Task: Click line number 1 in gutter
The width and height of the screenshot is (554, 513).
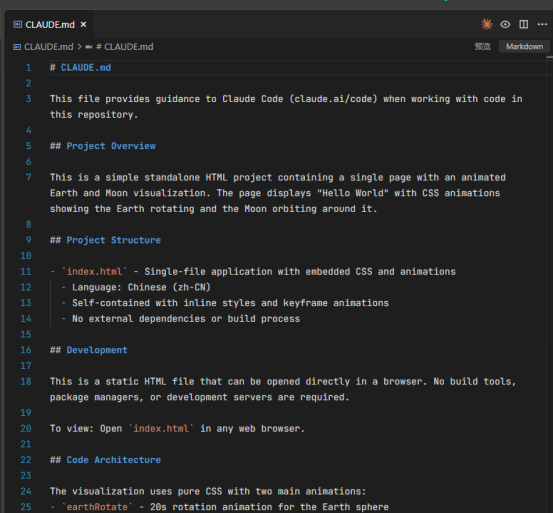Action: coord(28,67)
